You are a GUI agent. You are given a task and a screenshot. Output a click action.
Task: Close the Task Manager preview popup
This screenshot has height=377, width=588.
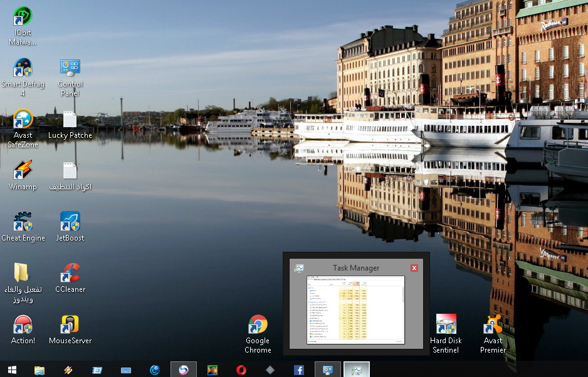pyautogui.click(x=414, y=268)
